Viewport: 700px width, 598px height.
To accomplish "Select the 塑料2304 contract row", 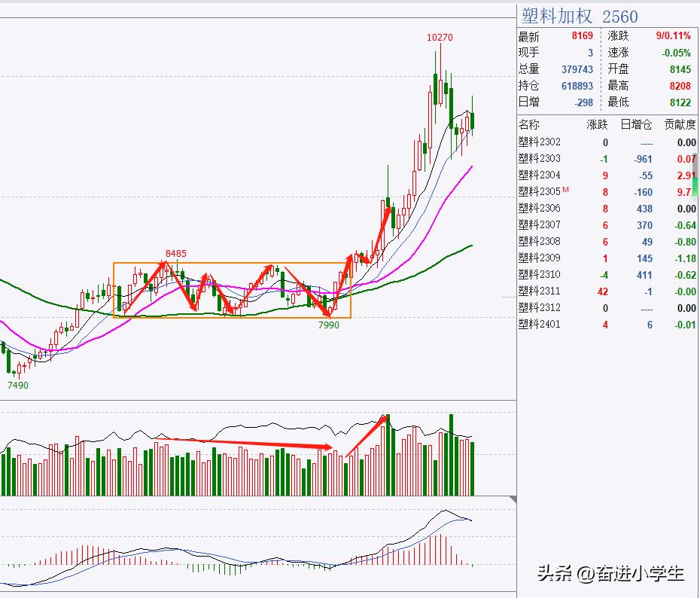I will pyautogui.click(x=607, y=175).
